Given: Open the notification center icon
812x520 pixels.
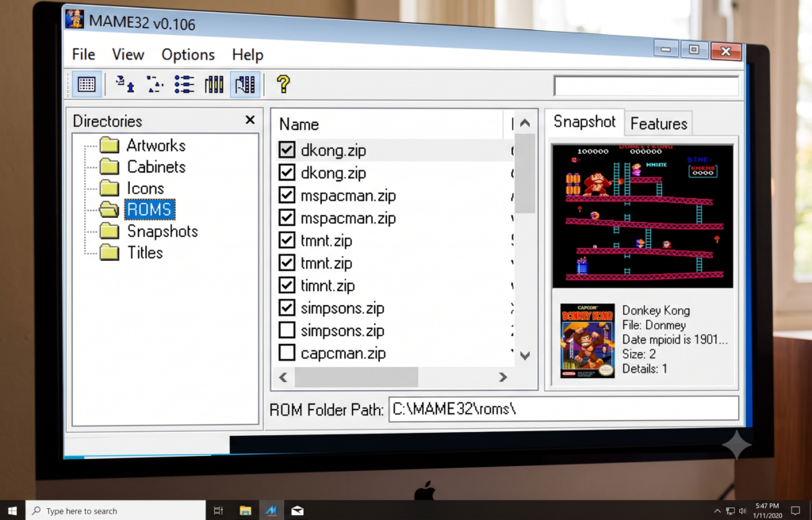Looking at the screenshot, I should click(x=796, y=511).
